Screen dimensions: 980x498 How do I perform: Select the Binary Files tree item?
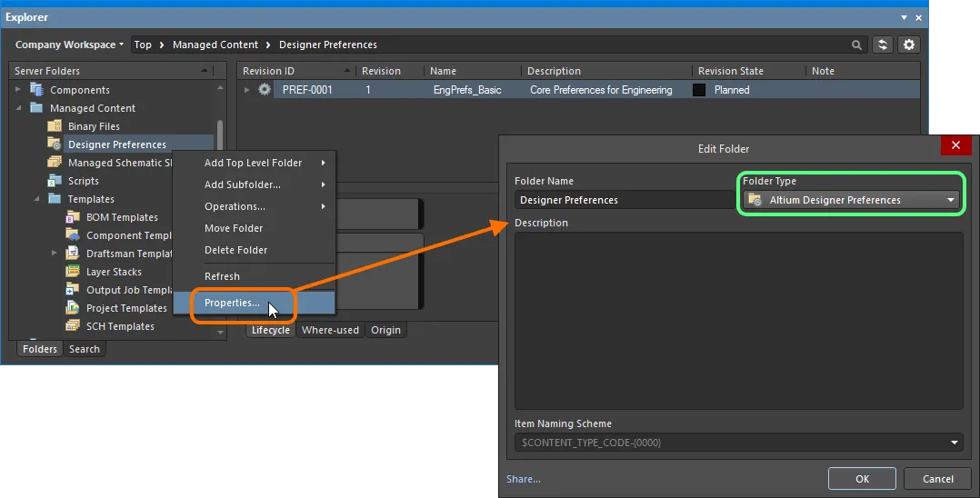(x=94, y=126)
